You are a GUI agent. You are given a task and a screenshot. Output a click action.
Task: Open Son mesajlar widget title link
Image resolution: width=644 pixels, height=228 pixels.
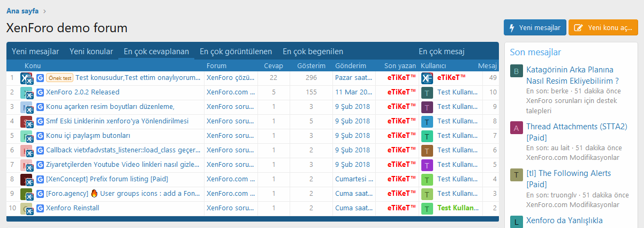click(x=535, y=52)
